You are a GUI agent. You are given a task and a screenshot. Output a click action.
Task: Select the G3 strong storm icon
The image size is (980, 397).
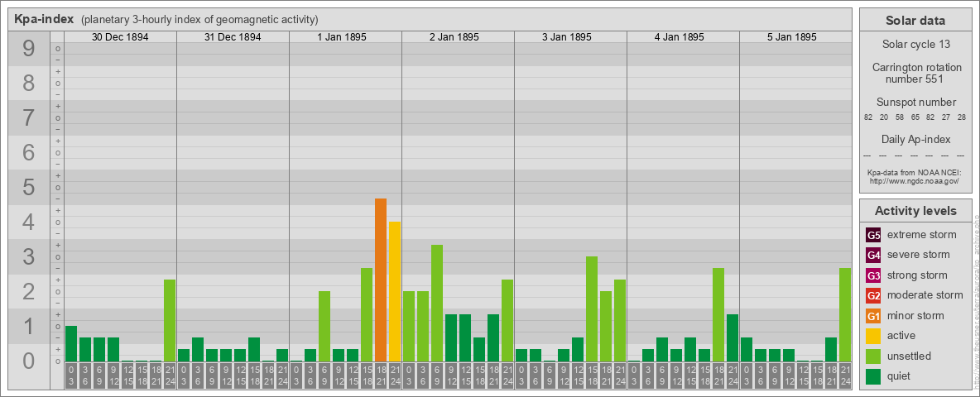point(873,275)
